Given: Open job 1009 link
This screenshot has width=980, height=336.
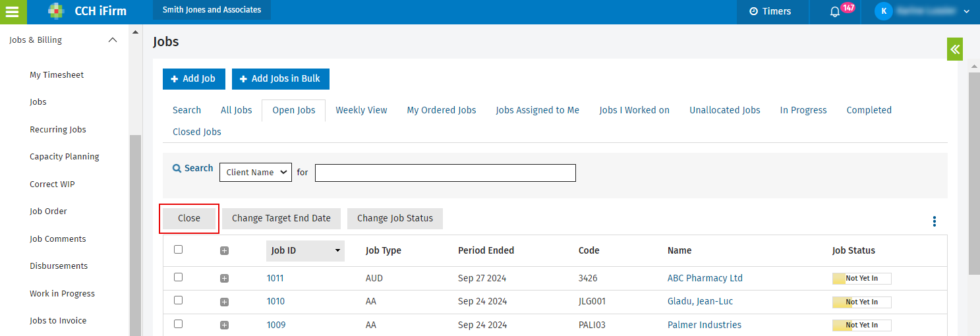Looking at the screenshot, I should tap(276, 325).
